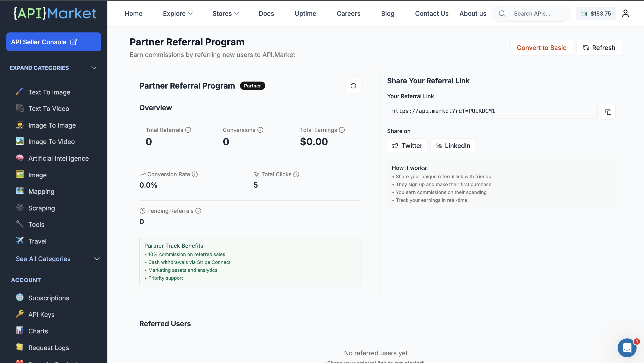Expand See All Categories list
This screenshot has height=363, width=644.
[x=97, y=259]
